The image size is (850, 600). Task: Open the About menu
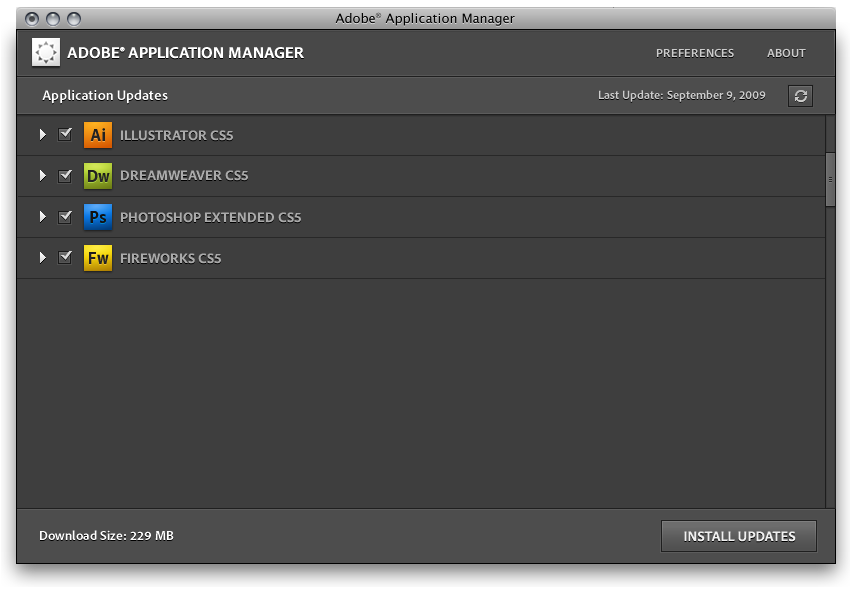click(786, 53)
